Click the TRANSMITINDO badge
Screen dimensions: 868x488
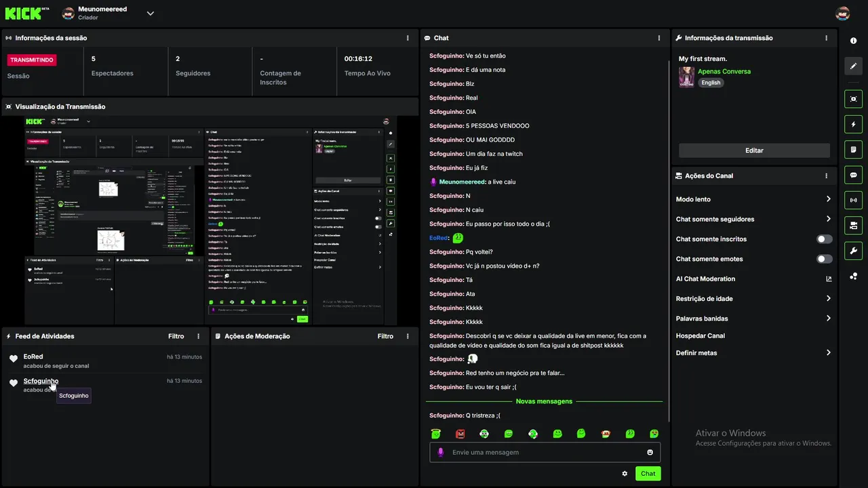click(x=32, y=60)
